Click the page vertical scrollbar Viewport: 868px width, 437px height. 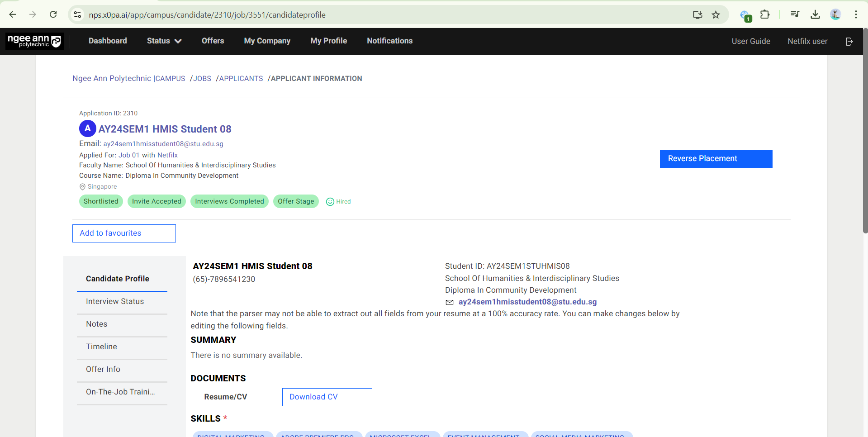(x=865, y=136)
